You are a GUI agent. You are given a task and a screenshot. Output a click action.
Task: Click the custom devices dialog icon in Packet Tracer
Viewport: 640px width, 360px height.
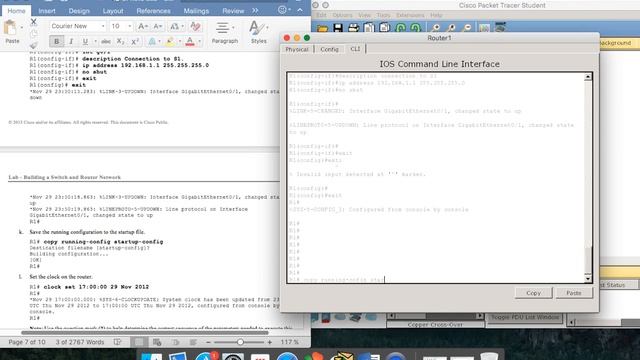point(500,28)
